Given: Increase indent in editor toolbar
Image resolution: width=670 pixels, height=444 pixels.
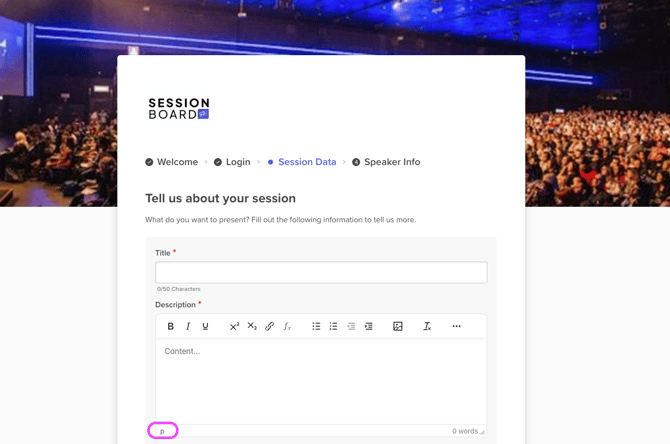Looking at the screenshot, I should click(368, 326).
